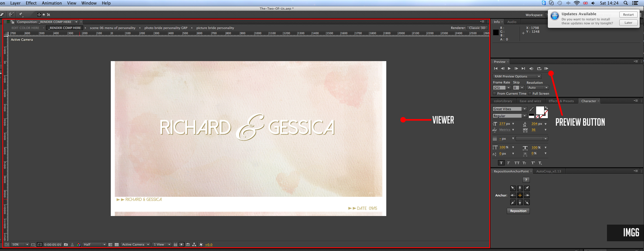Screen dimensions: 644x251
Task: Step back one frame in Preview panel
Action: tap(503, 69)
